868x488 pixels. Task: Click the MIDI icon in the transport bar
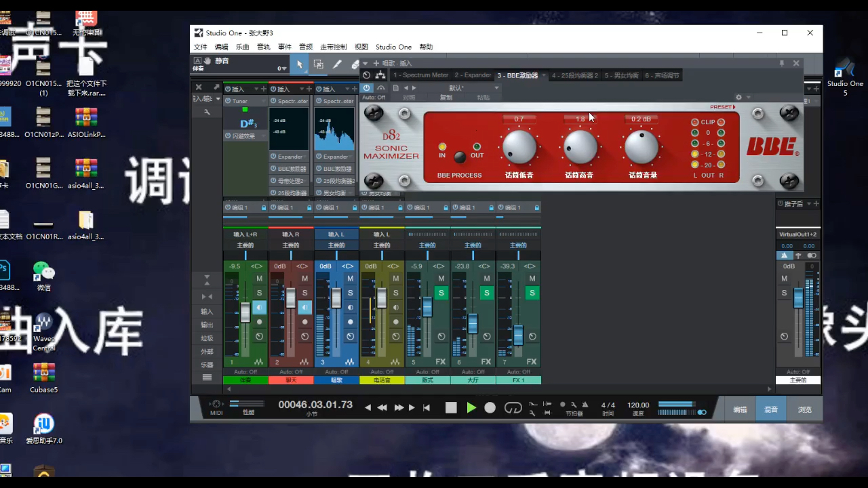coord(216,405)
